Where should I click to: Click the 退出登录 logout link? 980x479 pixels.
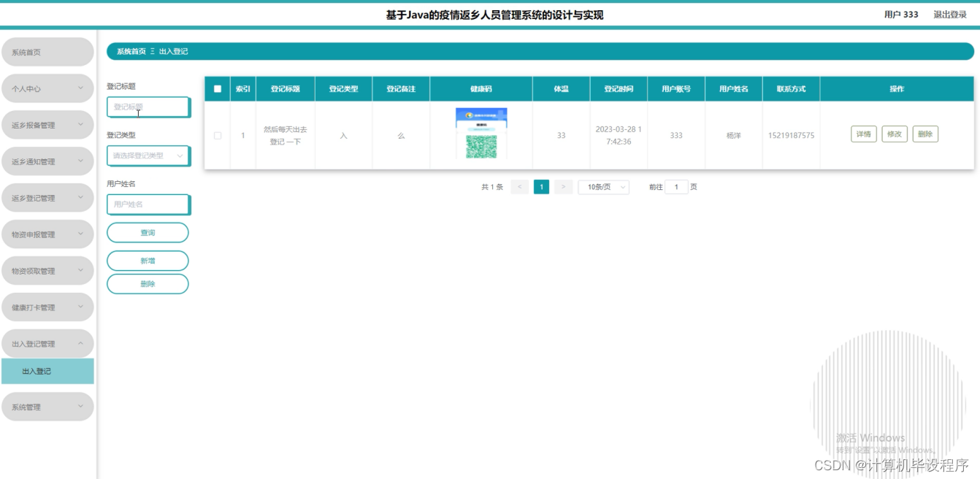point(949,14)
